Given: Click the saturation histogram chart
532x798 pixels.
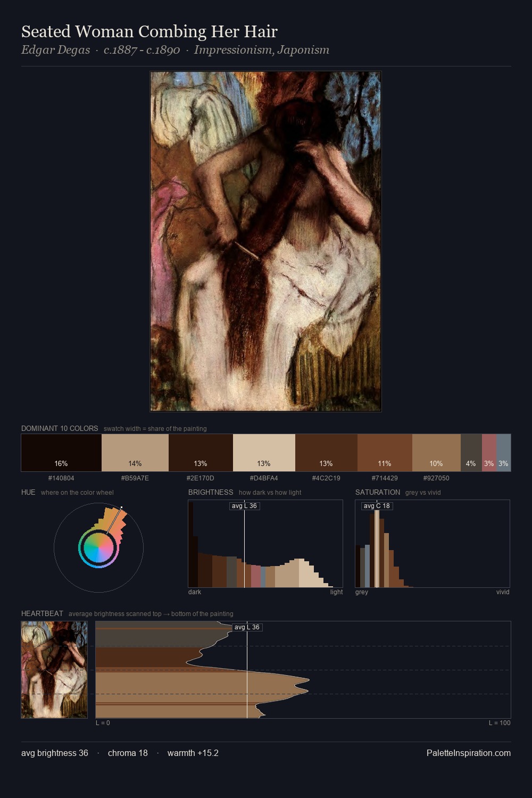Looking at the screenshot, I should [433, 544].
